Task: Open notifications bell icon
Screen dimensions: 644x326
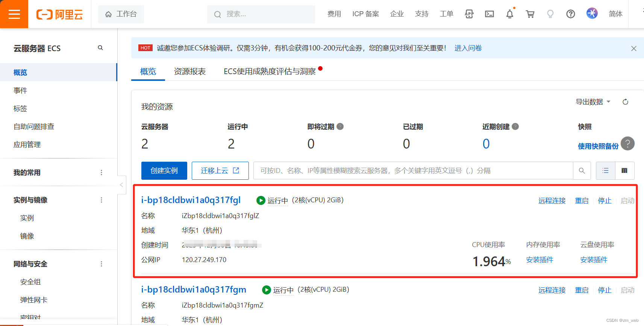Action: pyautogui.click(x=509, y=14)
